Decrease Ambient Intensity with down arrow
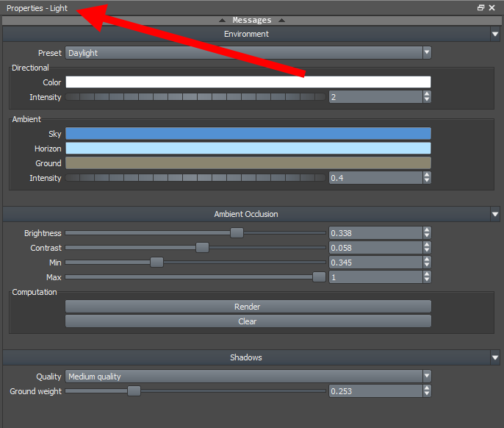 coord(427,181)
